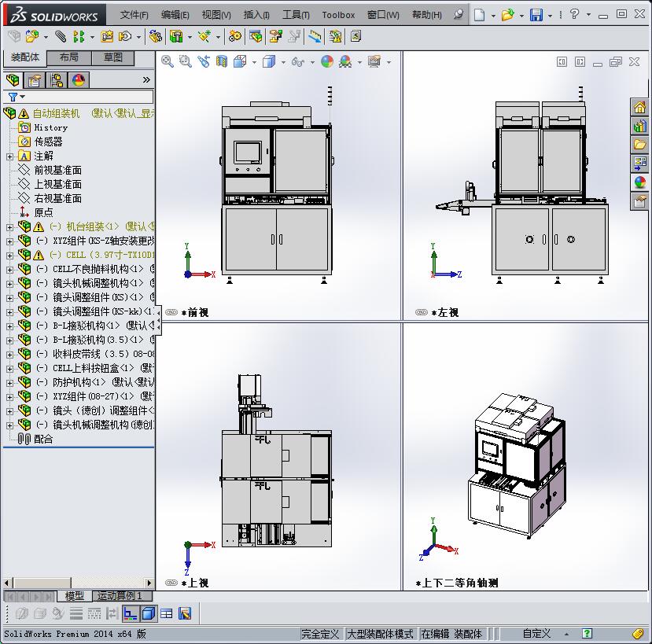652x644 pixels.
Task: Open SolidWorks Resources home icon
Action: 639,107
